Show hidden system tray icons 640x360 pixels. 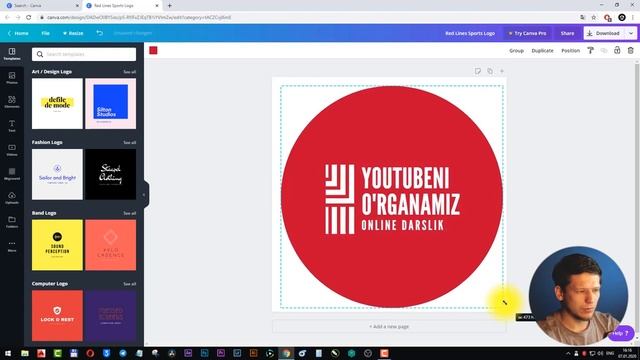(x=568, y=353)
